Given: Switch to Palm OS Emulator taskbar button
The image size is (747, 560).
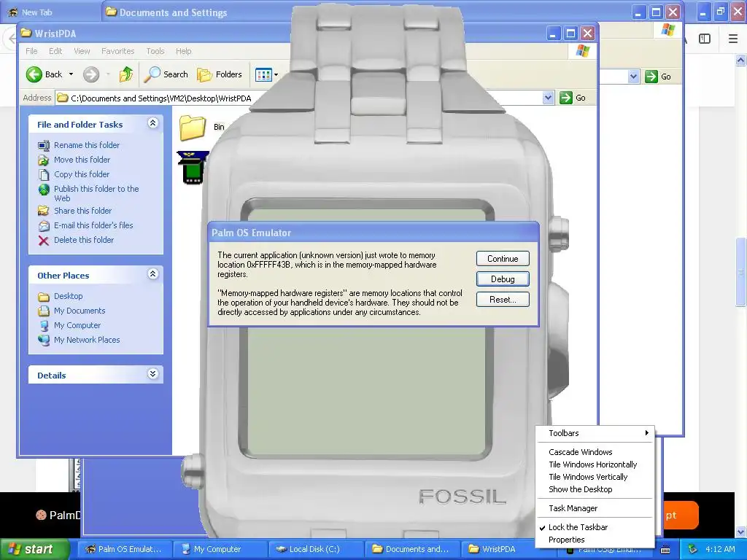Looking at the screenshot, I should [123, 549].
